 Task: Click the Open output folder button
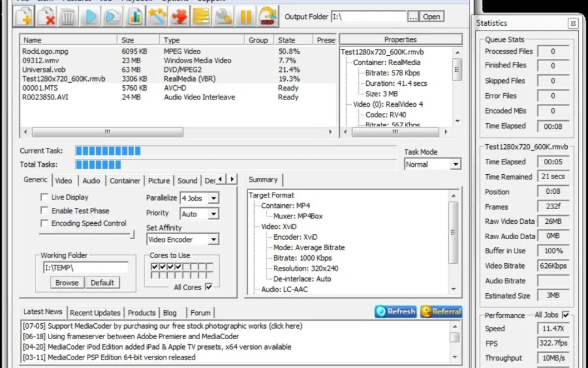click(432, 17)
